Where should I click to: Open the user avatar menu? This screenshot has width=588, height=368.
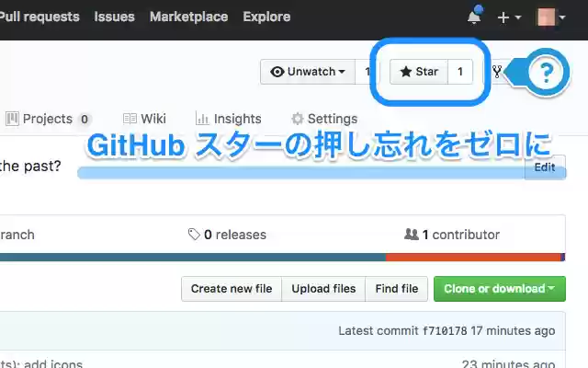point(551,17)
